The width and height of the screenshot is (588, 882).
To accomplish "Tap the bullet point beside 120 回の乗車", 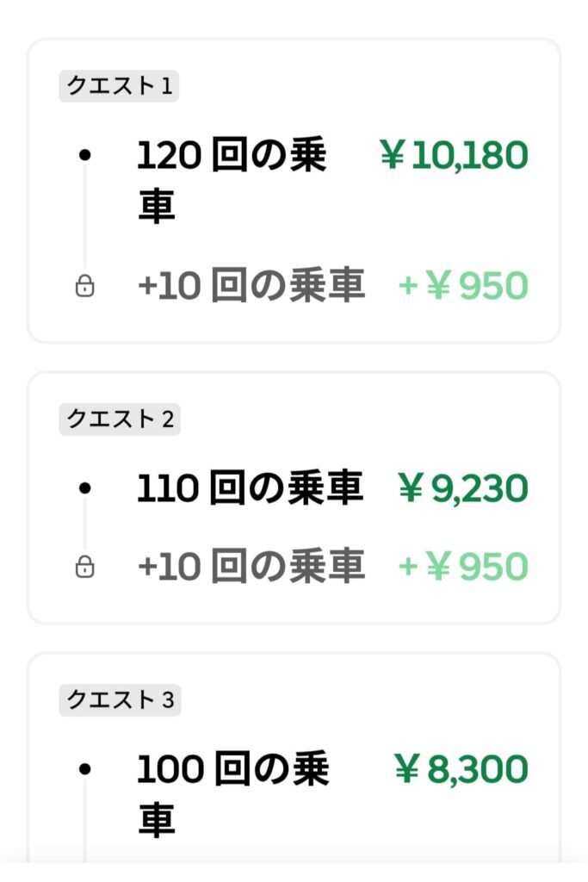I will pyautogui.click(x=84, y=153).
